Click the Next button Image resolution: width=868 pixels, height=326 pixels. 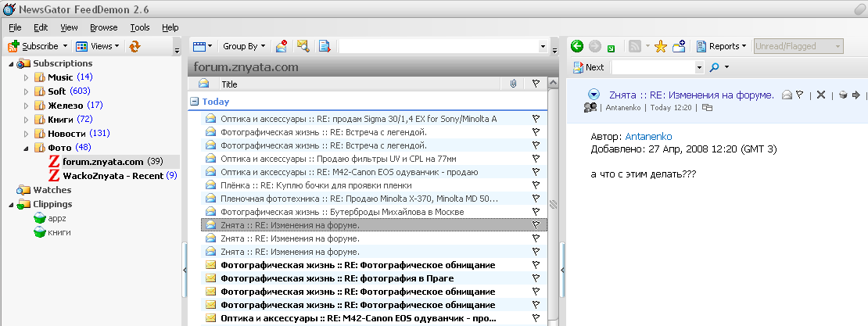point(589,67)
